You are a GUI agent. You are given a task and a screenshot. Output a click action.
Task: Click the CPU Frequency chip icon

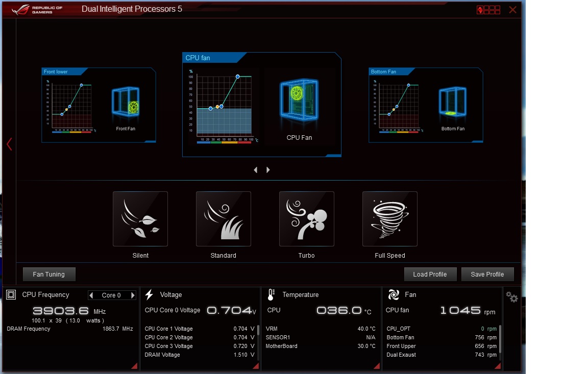point(11,295)
